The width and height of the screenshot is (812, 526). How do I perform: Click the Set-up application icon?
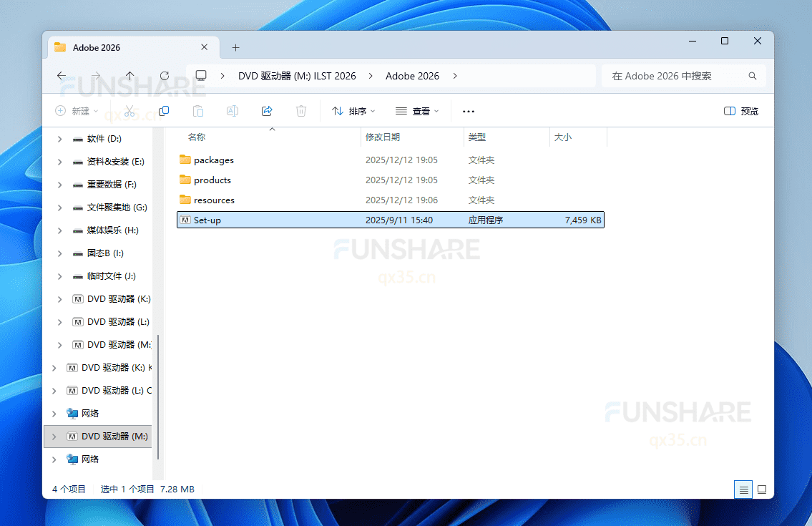tap(185, 220)
